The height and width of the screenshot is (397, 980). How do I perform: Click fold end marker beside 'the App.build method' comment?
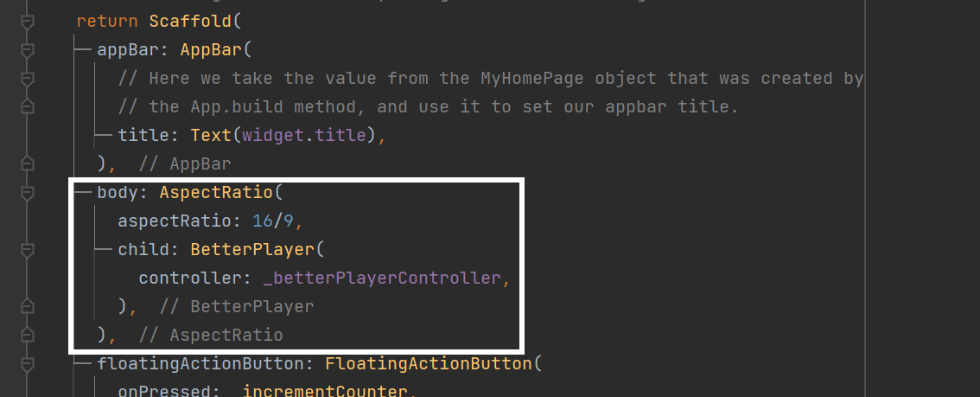click(x=27, y=106)
